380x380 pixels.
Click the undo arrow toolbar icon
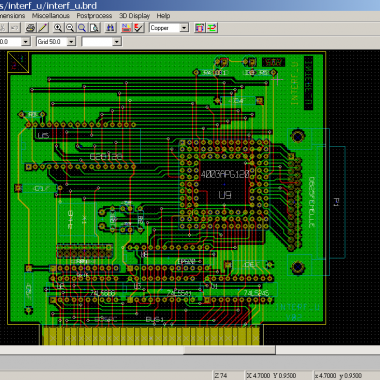coord(15,28)
